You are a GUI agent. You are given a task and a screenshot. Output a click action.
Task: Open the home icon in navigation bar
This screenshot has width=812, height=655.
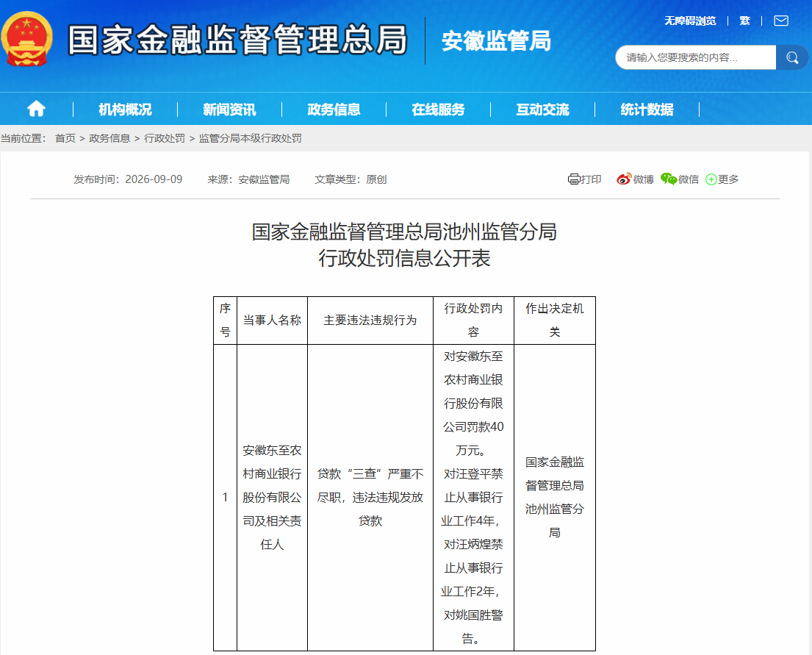click(36, 109)
